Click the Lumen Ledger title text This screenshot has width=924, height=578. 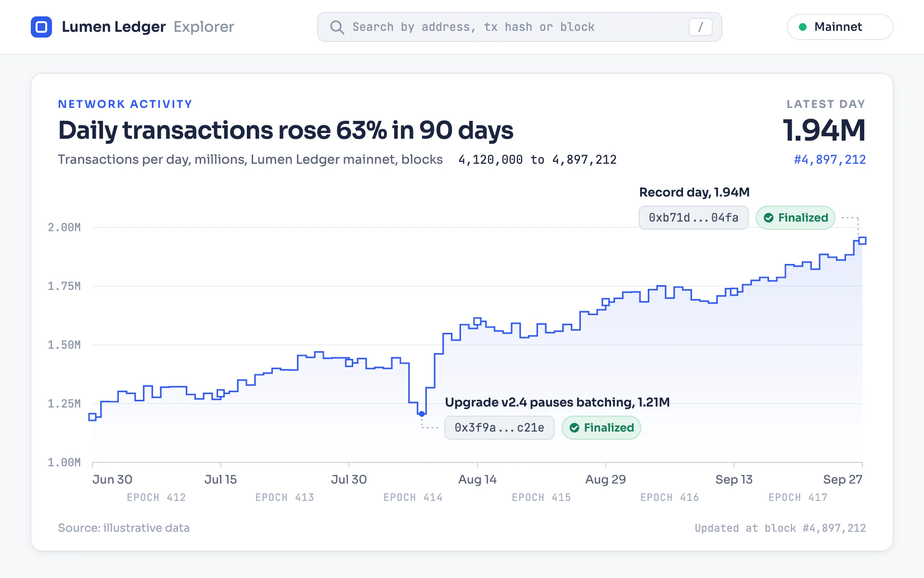pyautogui.click(x=114, y=27)
